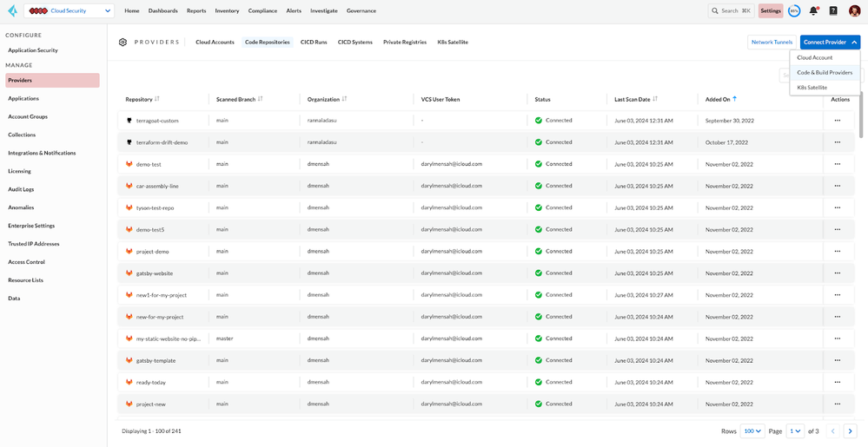Click the Providers gear icon

pos(123,42)
